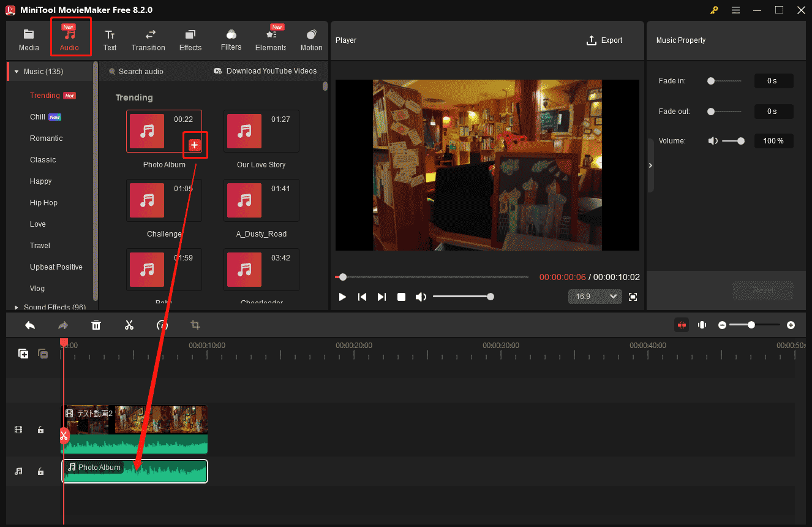Select the Travel music category

[40, 246]
